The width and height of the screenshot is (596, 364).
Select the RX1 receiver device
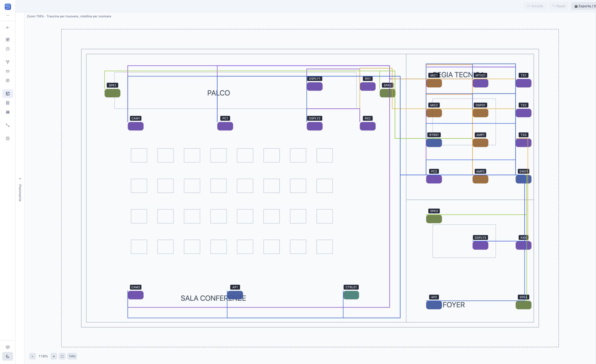pos(368,87)
